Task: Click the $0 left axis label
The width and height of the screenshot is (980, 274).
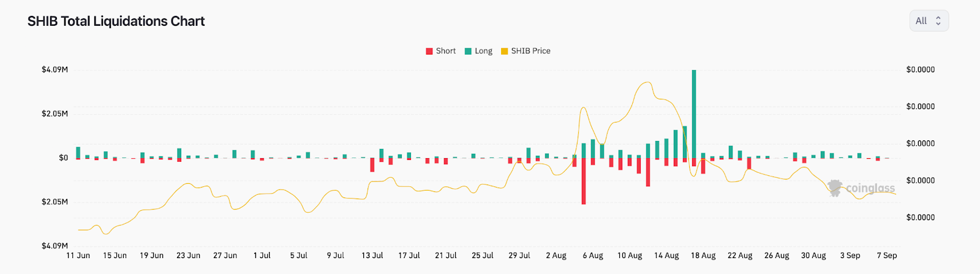Action: point(63,158)
